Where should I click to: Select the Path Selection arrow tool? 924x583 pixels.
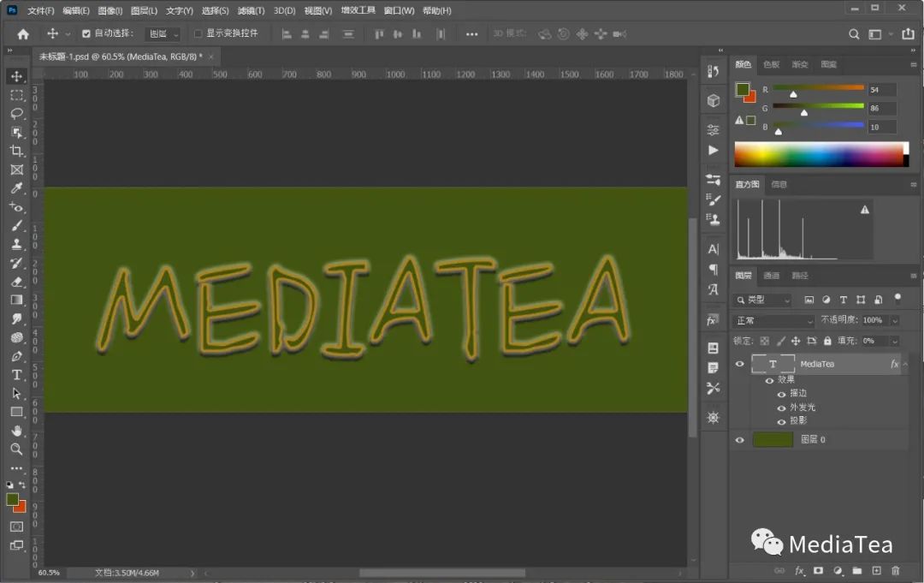pos(16,393)
